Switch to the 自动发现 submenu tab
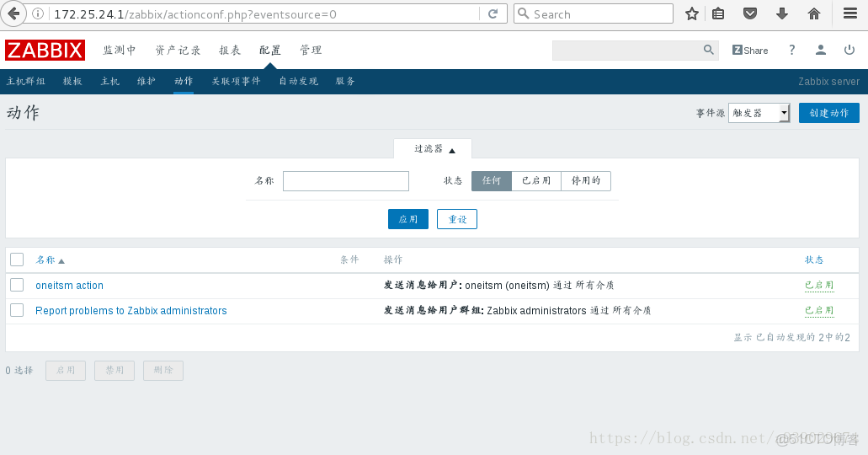The image size is (868, 455). (x=298, y=81)
